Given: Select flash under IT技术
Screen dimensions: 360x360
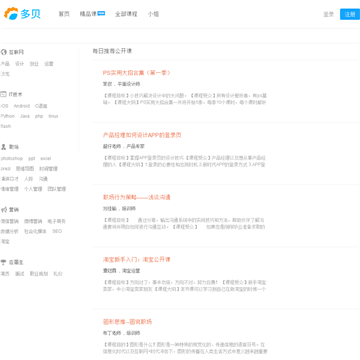Looking at the screenshot, I should pyautogui.click(x=6, y=126).
